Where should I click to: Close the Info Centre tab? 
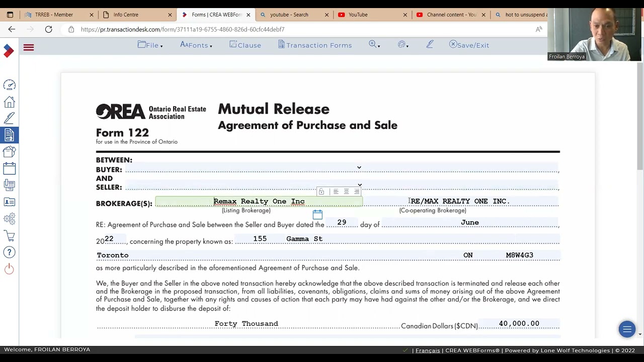coord(170,15)
